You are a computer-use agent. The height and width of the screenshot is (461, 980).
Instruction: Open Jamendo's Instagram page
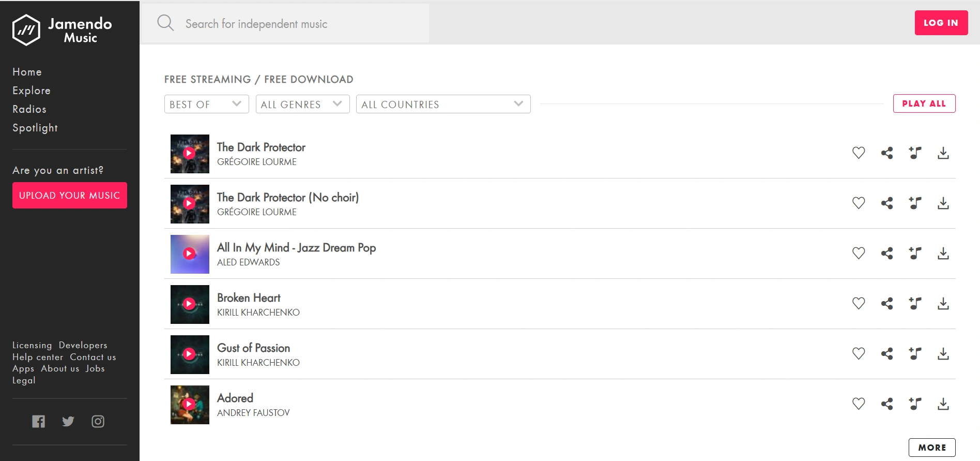click(x=98, y=421)
